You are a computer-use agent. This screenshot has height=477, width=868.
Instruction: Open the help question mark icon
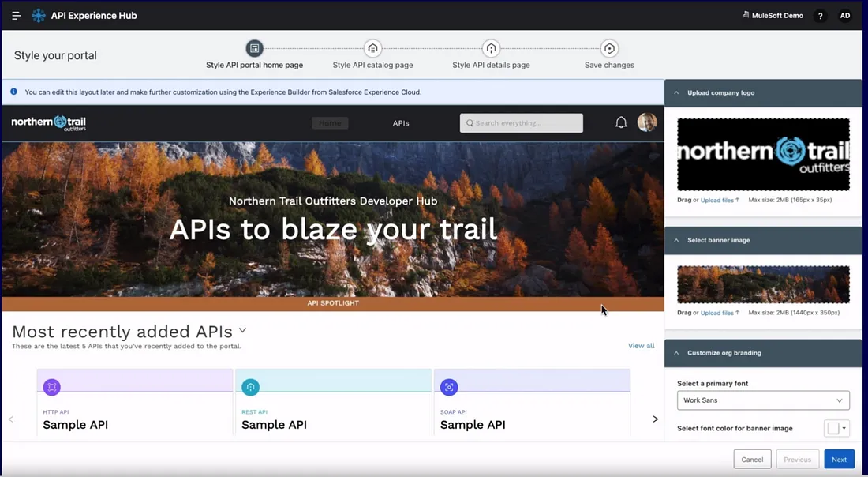coord(820,15)
